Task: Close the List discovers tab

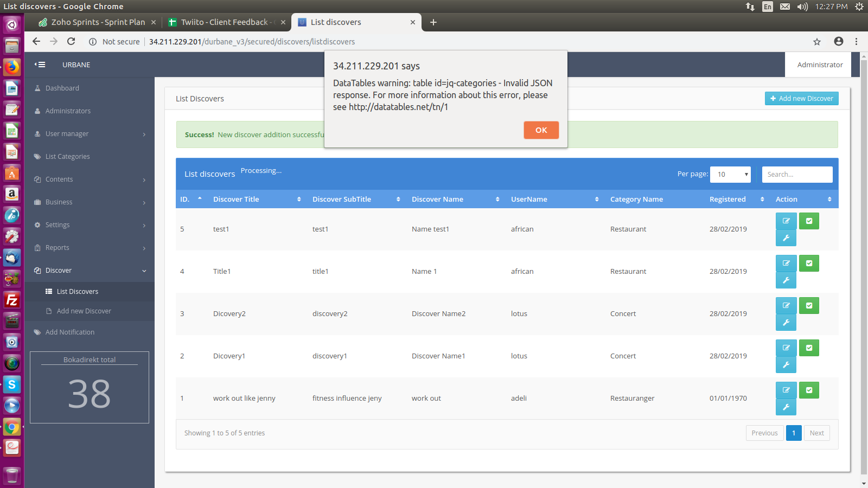Action: (413, 22)
